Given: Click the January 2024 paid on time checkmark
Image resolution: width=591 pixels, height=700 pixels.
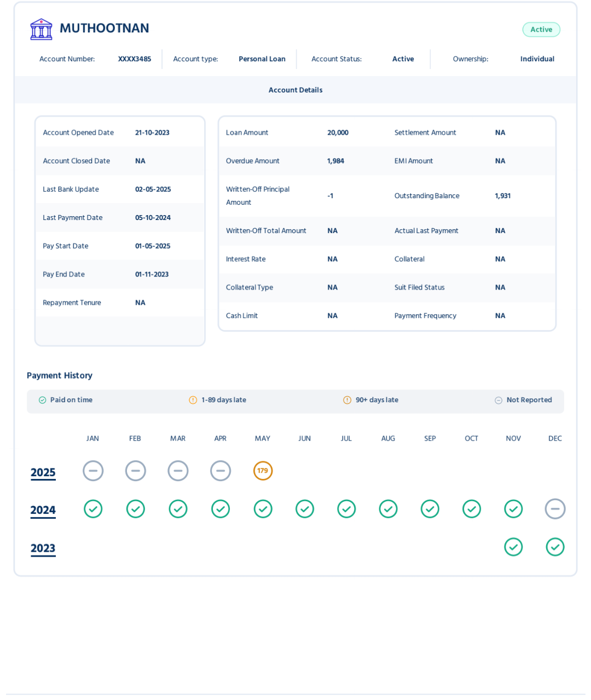Looking at the screenshot, I should click(x=93, y=509).
